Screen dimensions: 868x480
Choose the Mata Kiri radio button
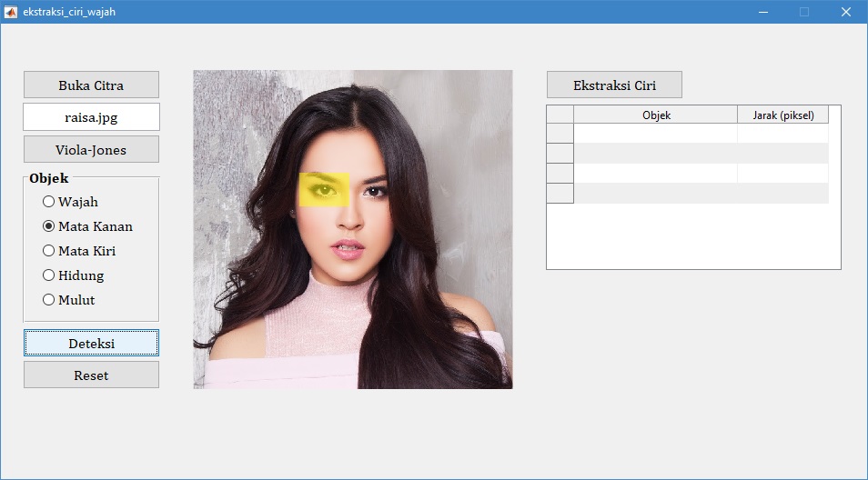coord(79,251)
